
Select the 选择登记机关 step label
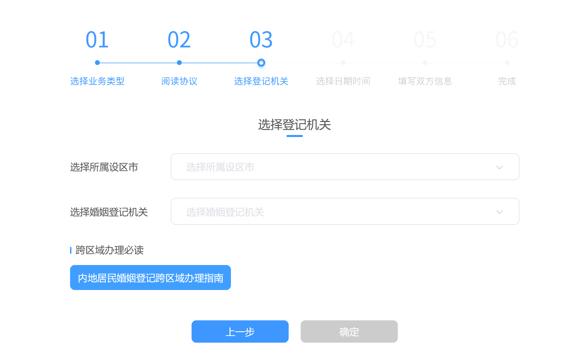coord(261,81)
